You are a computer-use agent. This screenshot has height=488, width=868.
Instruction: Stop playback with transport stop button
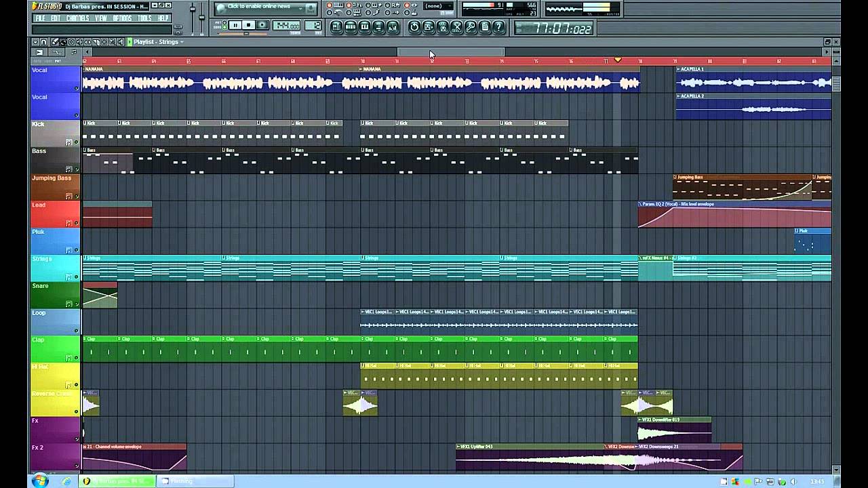coord(248,25)
